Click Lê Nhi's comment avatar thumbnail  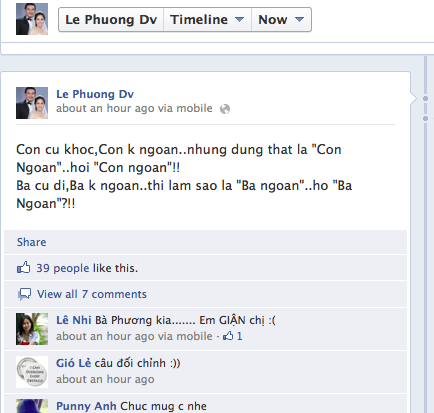pyautogui.click(x=32, y=329)
